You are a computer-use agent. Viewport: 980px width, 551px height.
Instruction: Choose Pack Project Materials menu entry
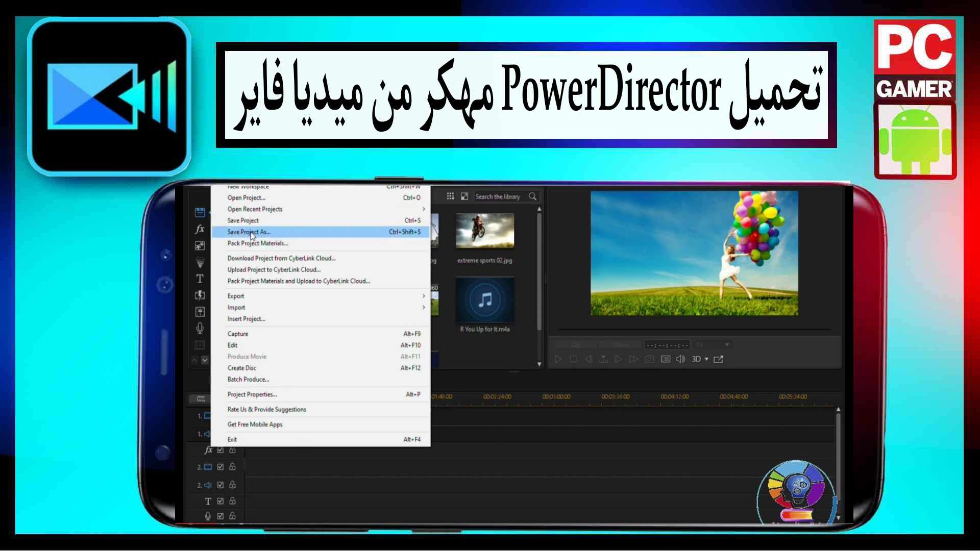point(321,243)
